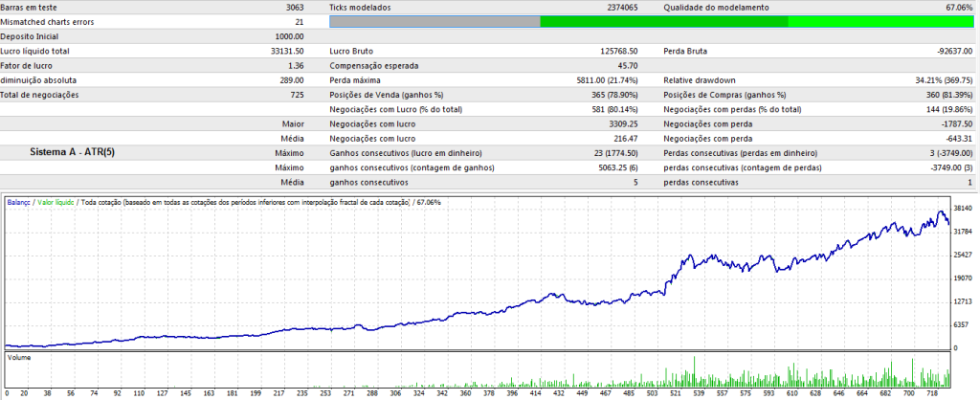The width and height of the screenshot is (980, 400).
Task: Click buy positions value 360 (81.39%)
Action: point(949,95)
